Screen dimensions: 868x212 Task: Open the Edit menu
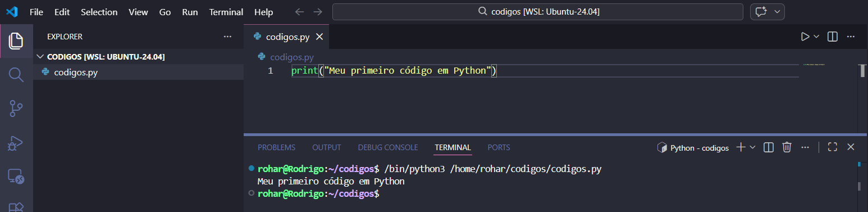(62, 12)
